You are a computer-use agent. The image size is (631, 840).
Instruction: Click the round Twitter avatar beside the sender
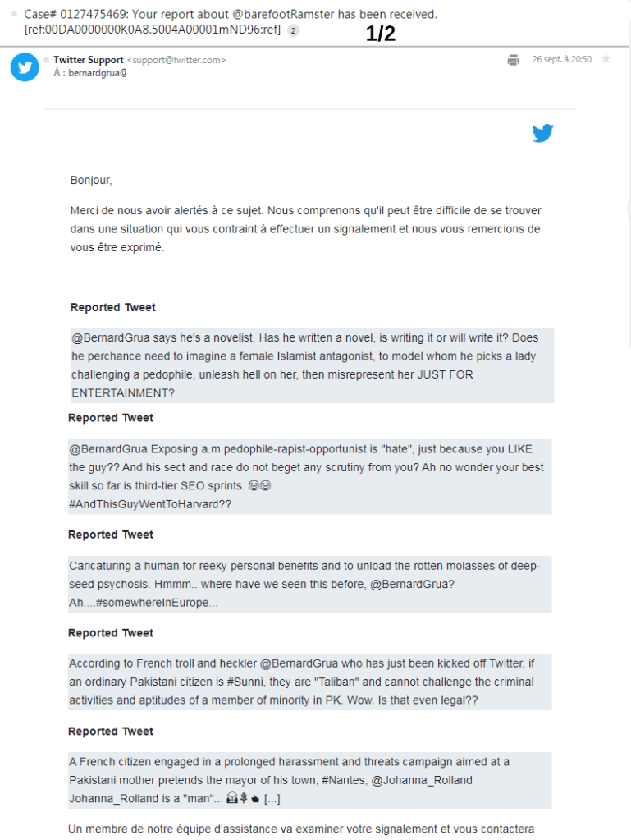tap(25, 67)
